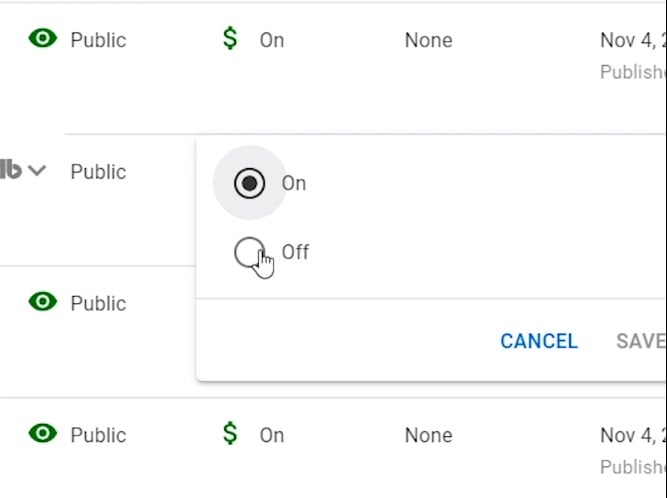Click the dollar sign icon in the top row
This screenshot has height=498, width=667.
point(230,40)
